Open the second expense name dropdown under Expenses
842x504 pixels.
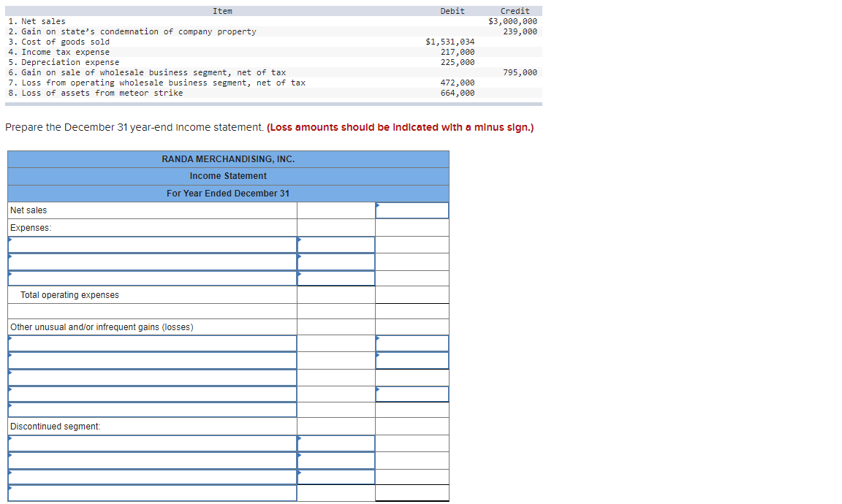tap(153, 262)
